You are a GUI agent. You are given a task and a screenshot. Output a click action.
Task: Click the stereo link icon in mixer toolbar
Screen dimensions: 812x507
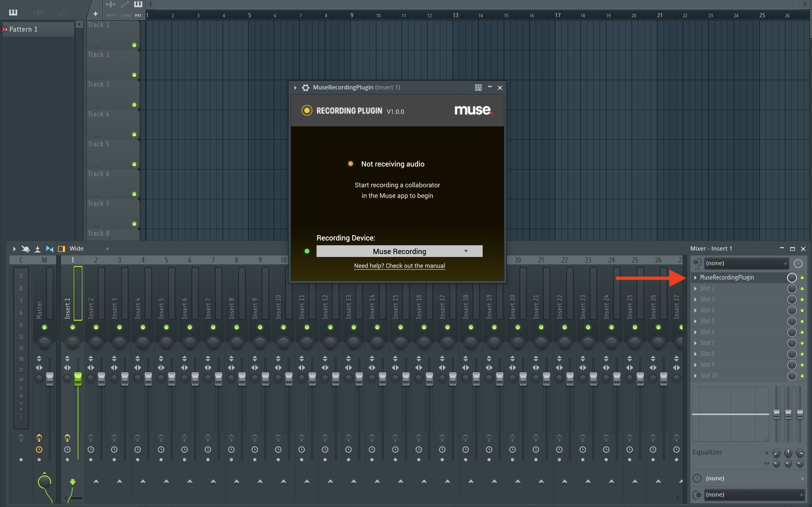coord(50,248)
